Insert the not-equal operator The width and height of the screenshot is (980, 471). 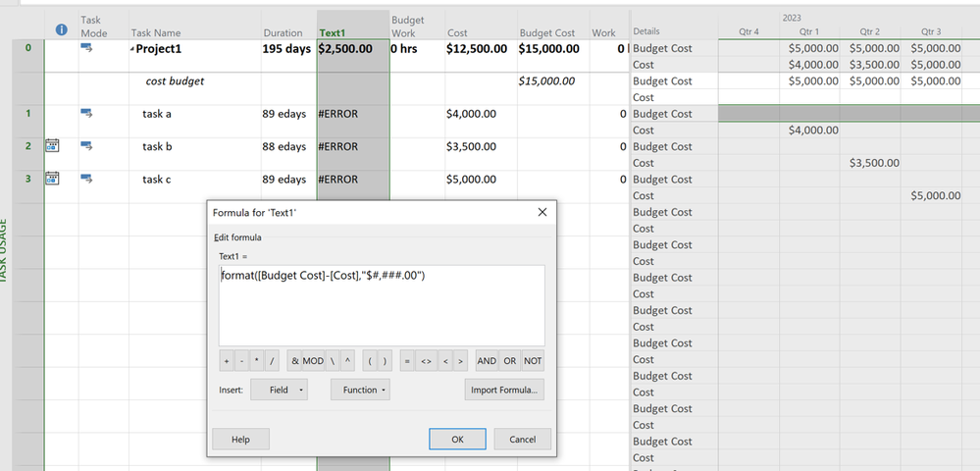tap(426, 361)
